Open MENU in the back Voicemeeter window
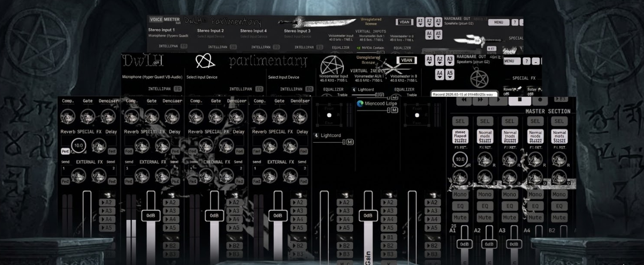 (x=499, y=22)
